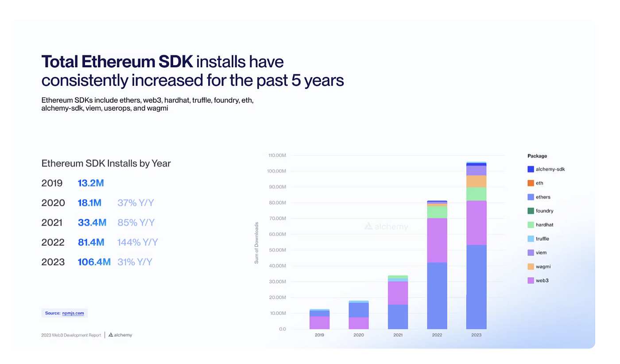Screen dimensions: 620x364
Task: Select the web3 legend swatch
Action: point(531,280)
